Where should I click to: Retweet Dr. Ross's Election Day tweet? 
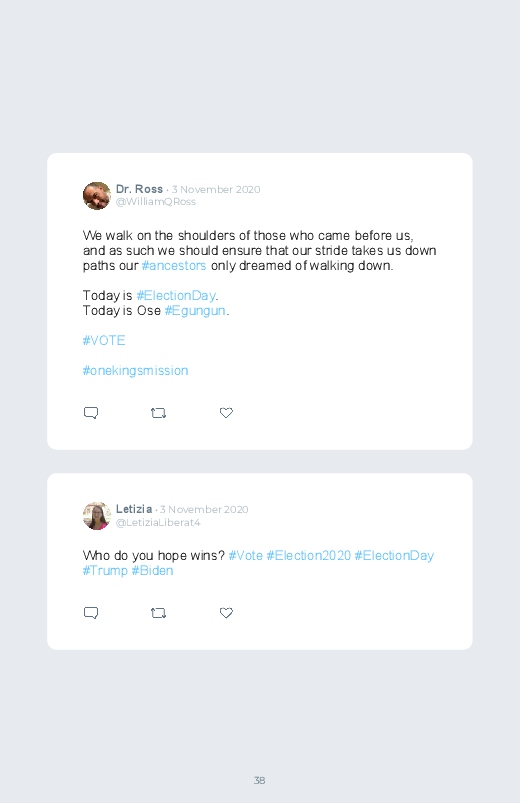(158, 413)
